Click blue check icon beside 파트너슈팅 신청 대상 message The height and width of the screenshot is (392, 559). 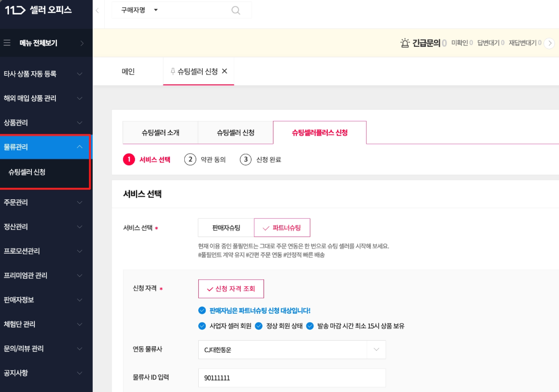(202, 310)
